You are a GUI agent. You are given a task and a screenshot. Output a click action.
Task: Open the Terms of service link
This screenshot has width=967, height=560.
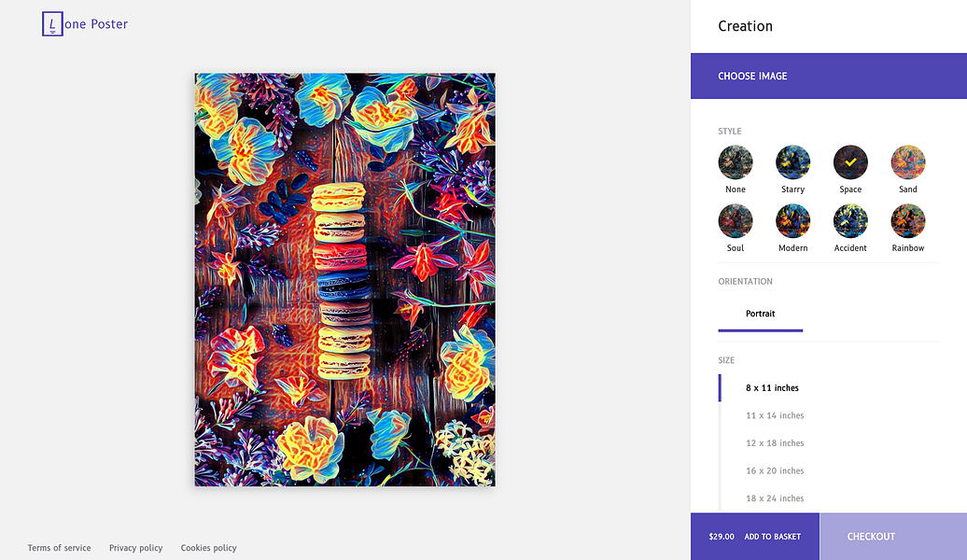[x=59, y=548]
